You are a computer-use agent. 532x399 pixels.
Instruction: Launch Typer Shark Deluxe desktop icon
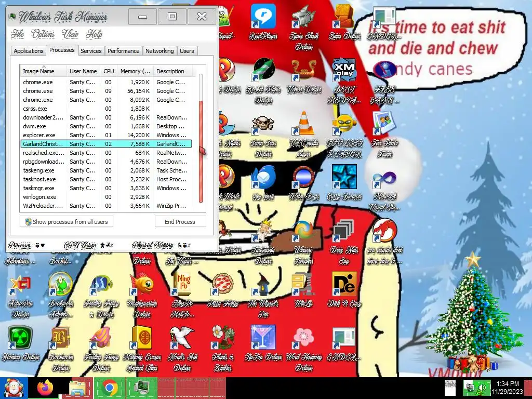[x=303, y=27]
